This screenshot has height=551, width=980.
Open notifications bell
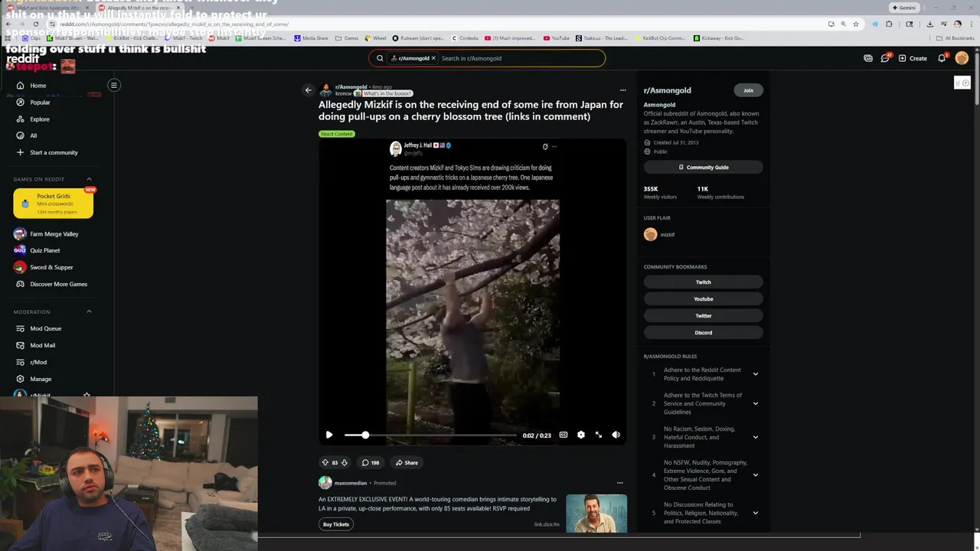[x=942, y=57]
